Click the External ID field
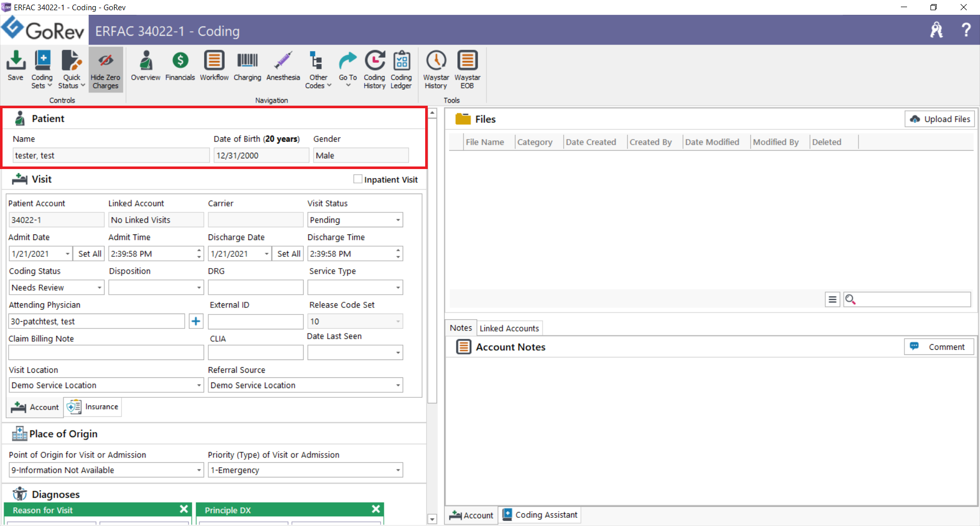 pyautogui.click(x=256, y=321)
